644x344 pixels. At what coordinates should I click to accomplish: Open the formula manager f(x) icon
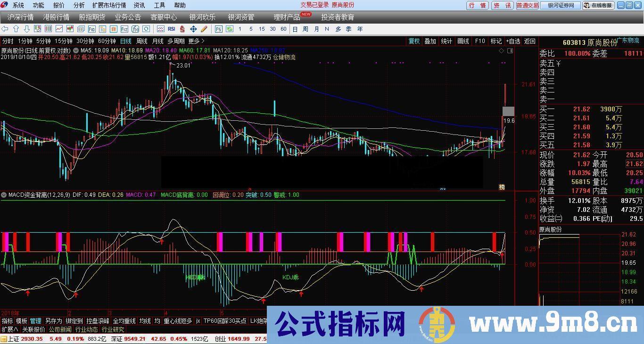click(x=135, y=29)
